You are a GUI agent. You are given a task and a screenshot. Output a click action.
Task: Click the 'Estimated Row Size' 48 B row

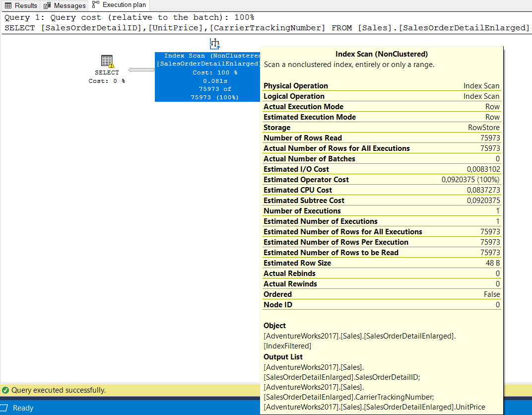pyautogui.click(x=382, y=263)
